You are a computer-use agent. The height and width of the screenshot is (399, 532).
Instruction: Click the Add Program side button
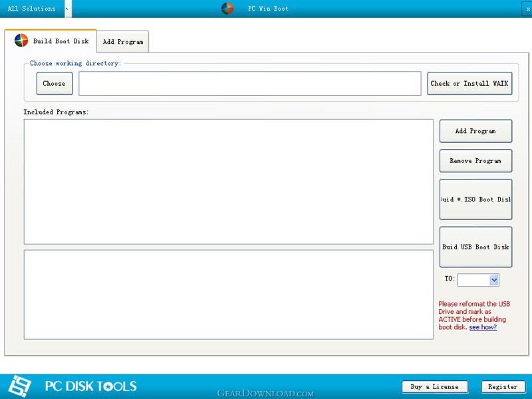click(x=475, y=131)
